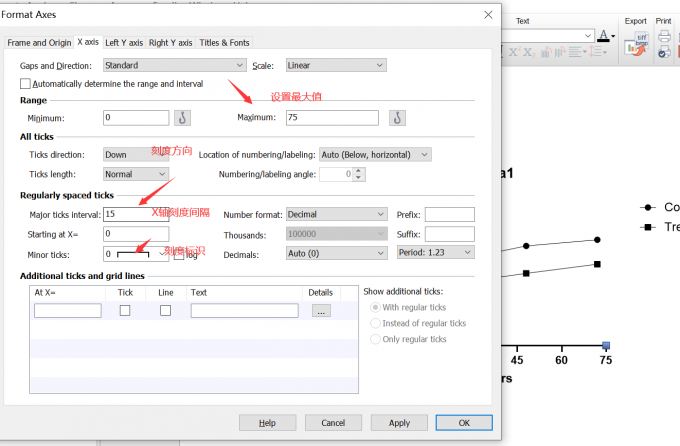Click the hook icon next to Minimum
Screen dimensions: 680x446
point(182,118)
